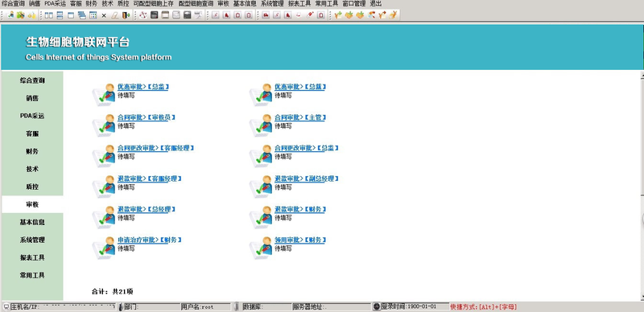
Task: Select 财务 in the left sidebar
Action: click(32, 151)
